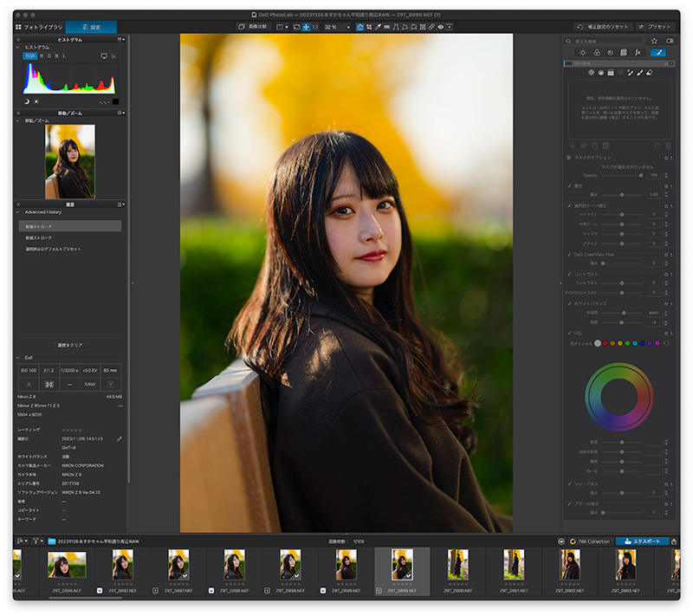Image resolution: width=693 pixels, height=616 pixels.
Task: Select the auto mask brush tool
Action: (631, 73)
